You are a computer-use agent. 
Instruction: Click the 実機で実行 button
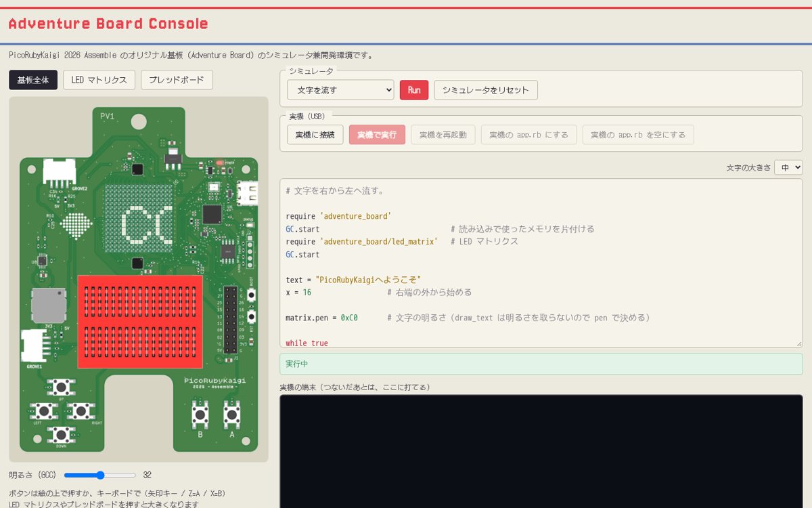pos(378,135)
